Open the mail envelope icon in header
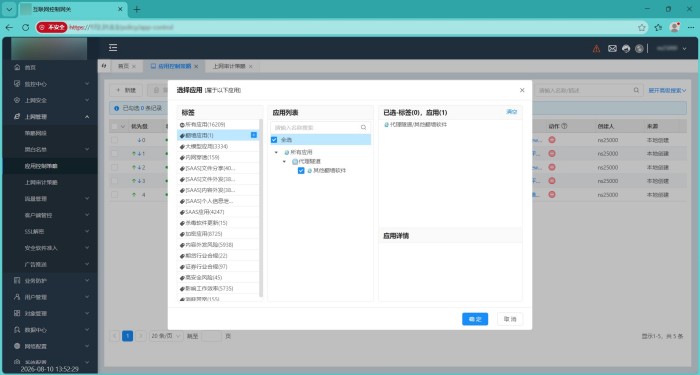Viewport: 700px width, 375px height. pyautogui.click(x=612, y=48)
